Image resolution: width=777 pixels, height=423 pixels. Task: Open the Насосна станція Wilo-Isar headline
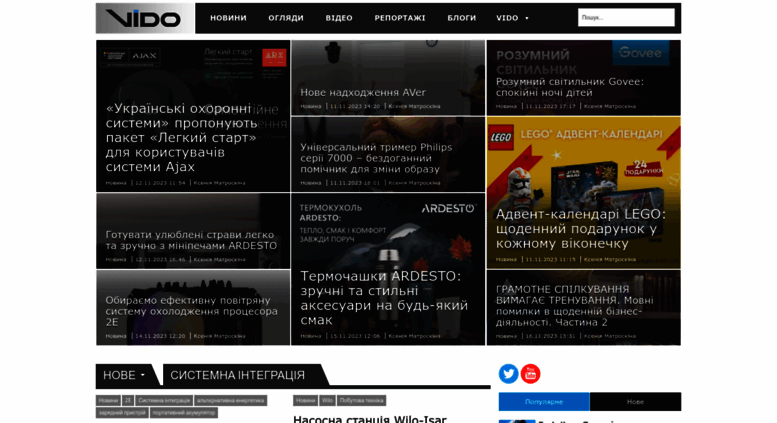370,419
